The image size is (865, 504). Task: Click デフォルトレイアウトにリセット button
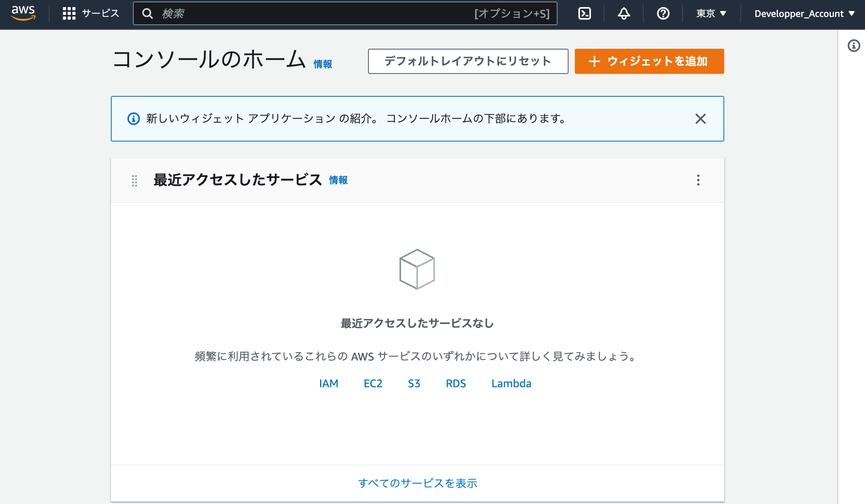pos(468,61)
